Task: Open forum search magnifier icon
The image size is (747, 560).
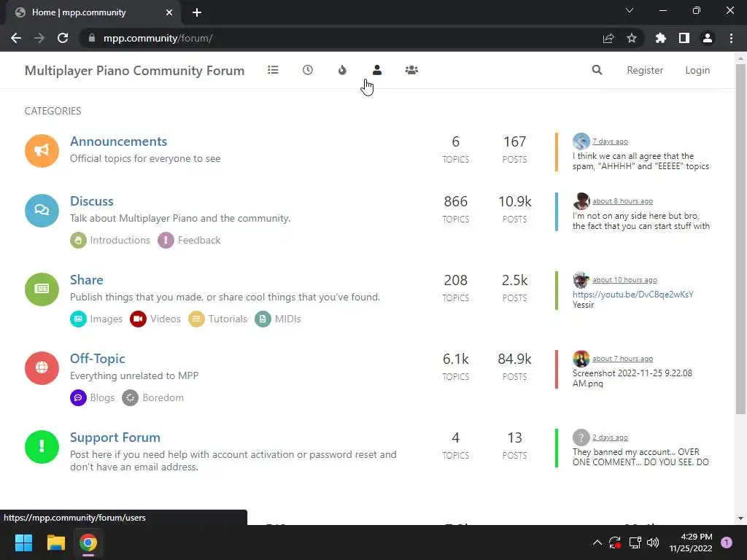Action: 597,70
